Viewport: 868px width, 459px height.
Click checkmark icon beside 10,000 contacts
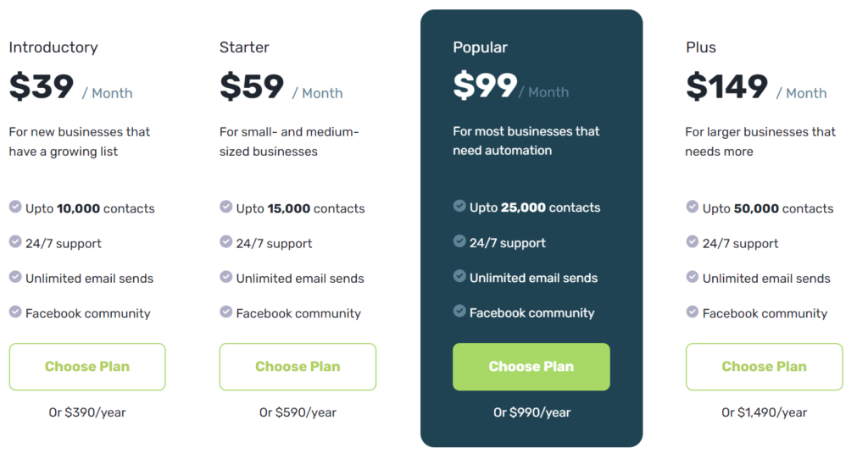(15, 207)
